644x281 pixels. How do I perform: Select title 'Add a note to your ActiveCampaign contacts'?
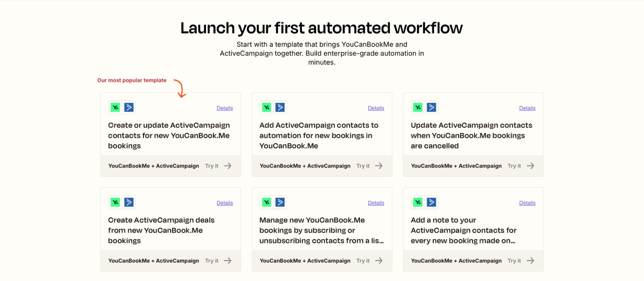pyautogui.click(x=464, y=230)
